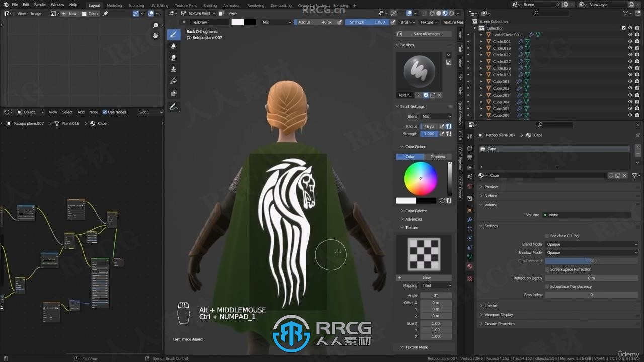Expand Viewport Display panel

click(498, 315)
